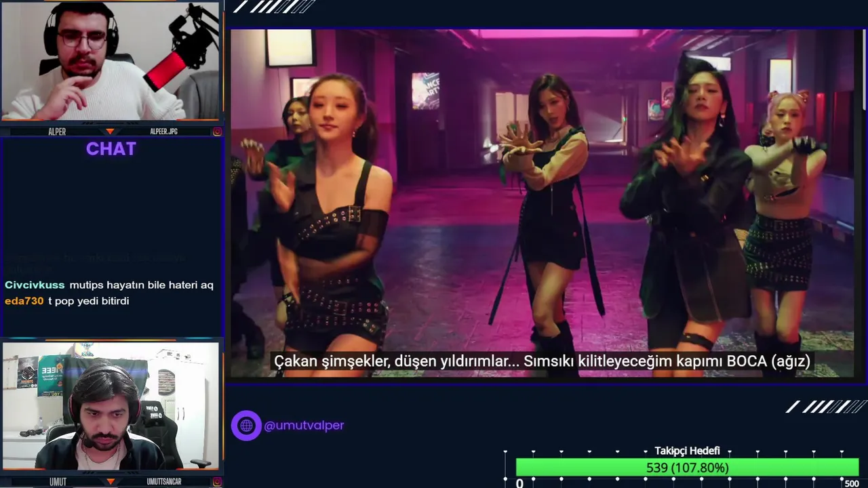Click message 'mutips hayatın bile hateri aq'

pyautogui.click(x=141, y=285)
